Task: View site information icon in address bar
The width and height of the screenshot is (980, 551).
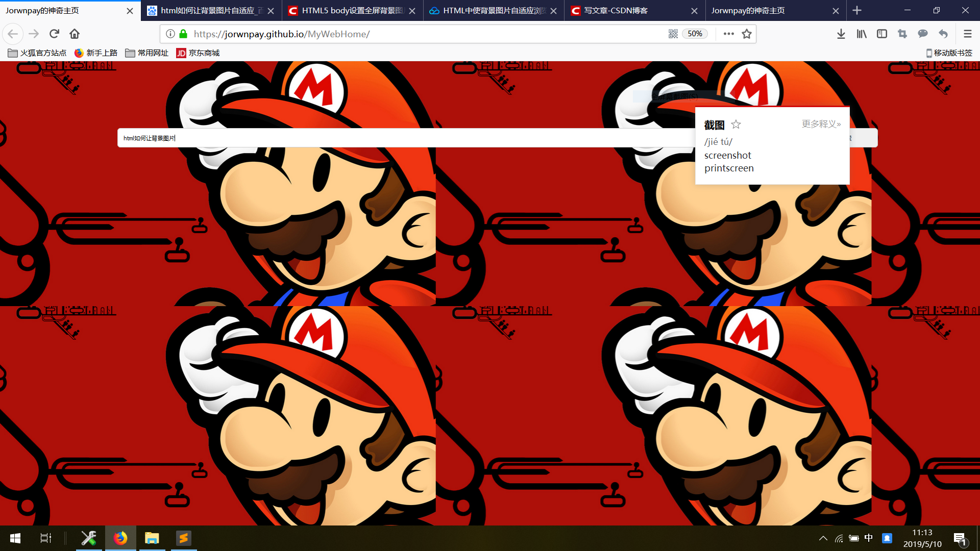Action: (170, 34)
